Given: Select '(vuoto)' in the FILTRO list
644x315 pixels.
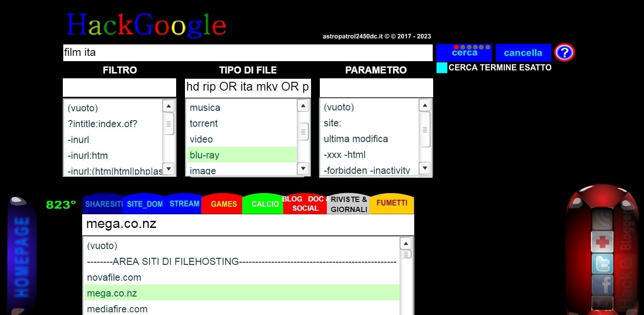Looking at the screenshot, I should tap(114, 108).
